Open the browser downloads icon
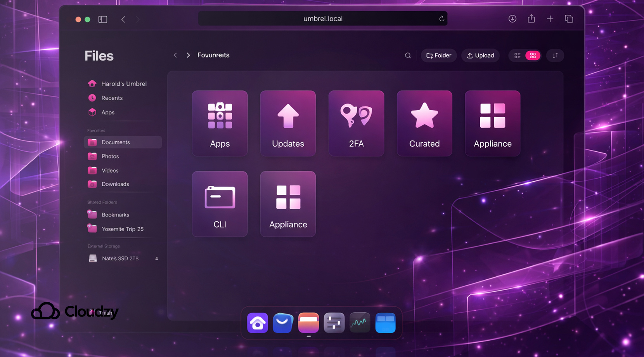This screenshot has width=644, height=357. coord(512,18)
